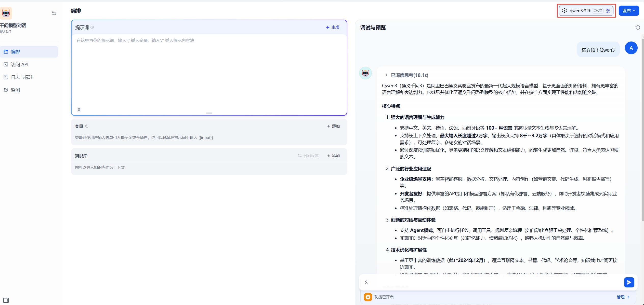Click the model provider icon beside qwen3:32b
Viewport: 644px width, 305px height.
pyautogui.click(x=564, y=11)
